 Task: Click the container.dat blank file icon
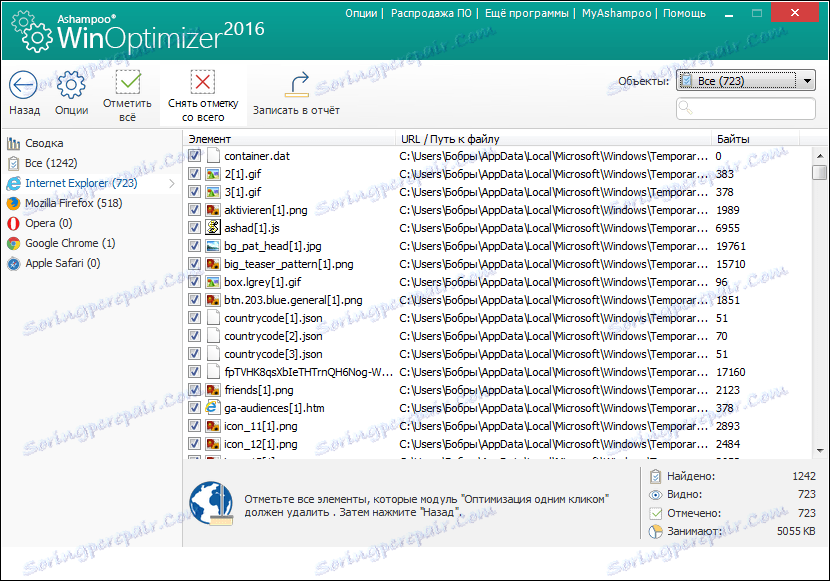(213, 156)
